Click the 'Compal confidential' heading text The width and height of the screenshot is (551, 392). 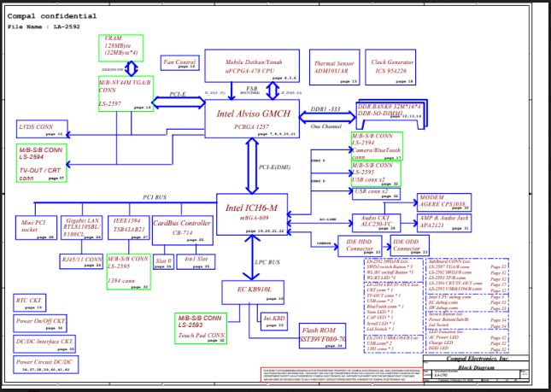pos(52,16)
